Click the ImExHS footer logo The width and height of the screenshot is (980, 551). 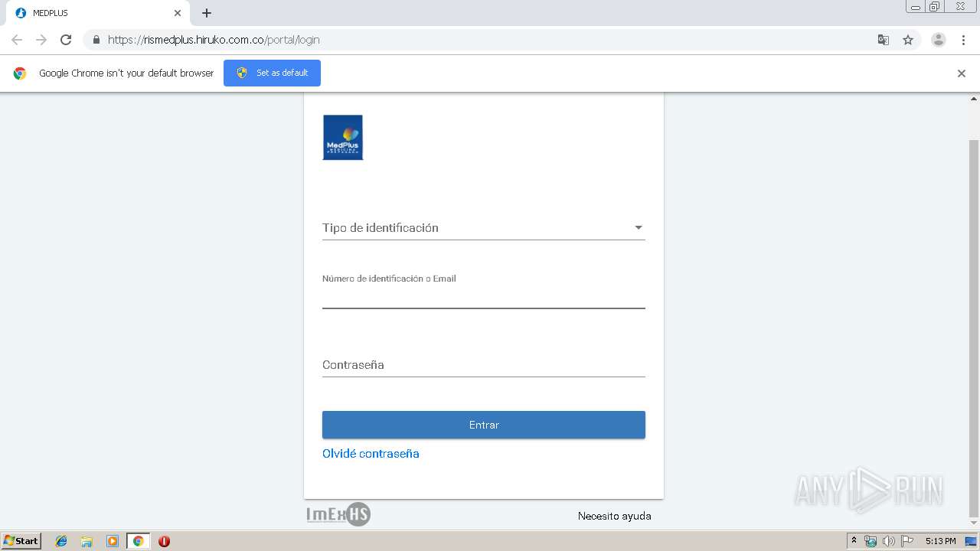click(x=338, y=514)
